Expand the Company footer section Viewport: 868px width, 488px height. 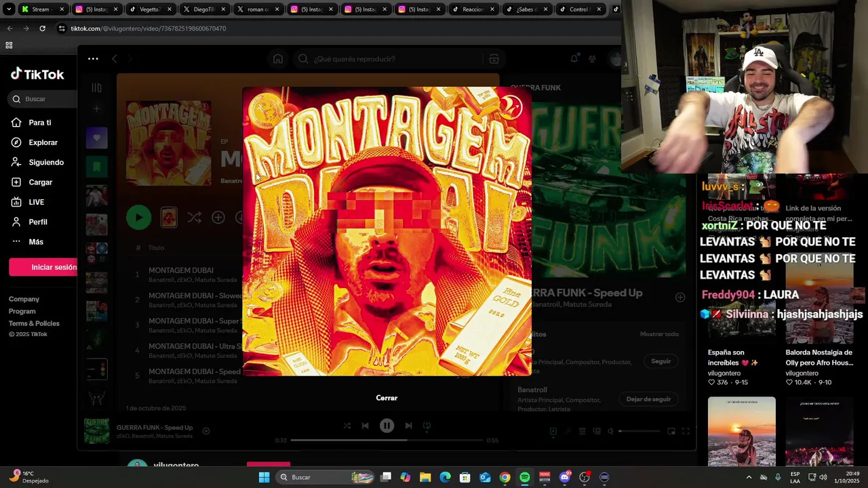(x=24, y=299)
